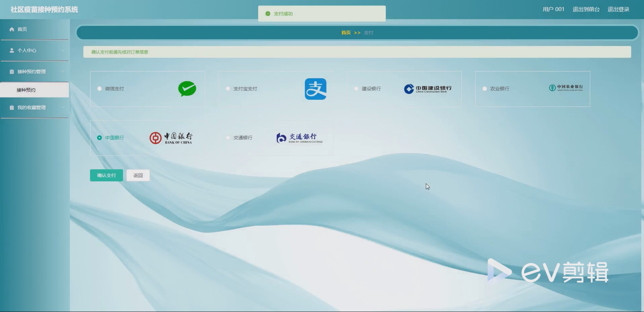The height and width of the screenshot is (312, 644).
Task: Click the 支付 breadcrumb text
Action: pos(368,33)
